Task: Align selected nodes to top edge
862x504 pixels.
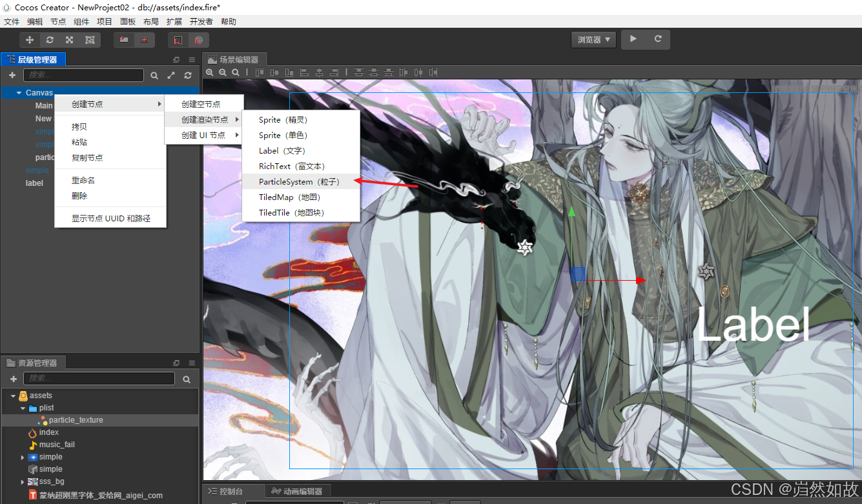Action: point(260,72)
